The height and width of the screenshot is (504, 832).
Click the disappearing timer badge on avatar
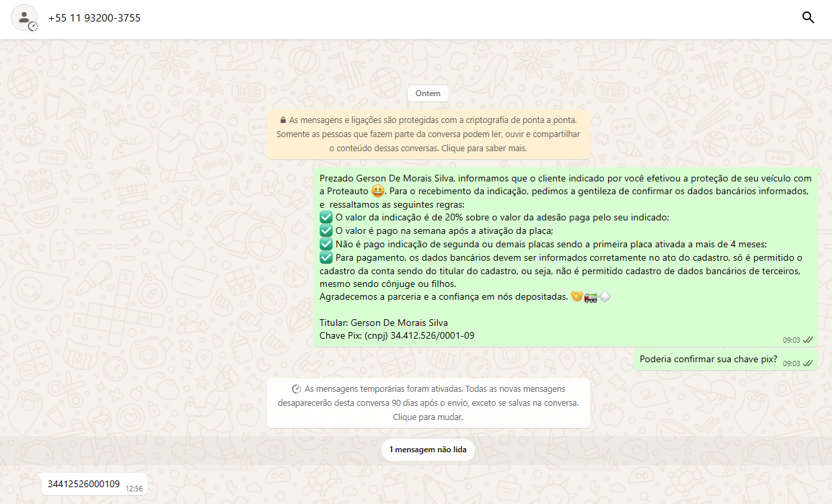pyautogui.click(x=33, y=26)
